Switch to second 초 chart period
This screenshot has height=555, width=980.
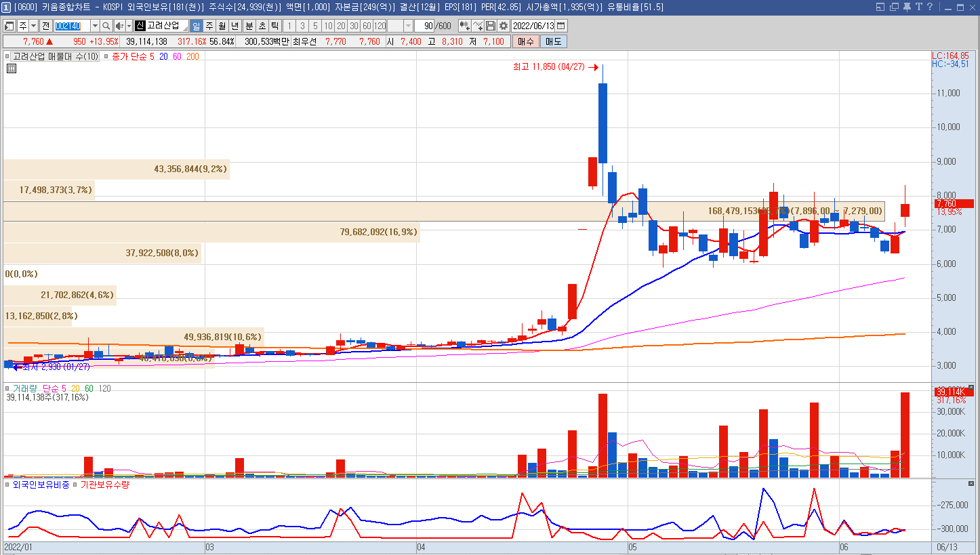[262, 26]
